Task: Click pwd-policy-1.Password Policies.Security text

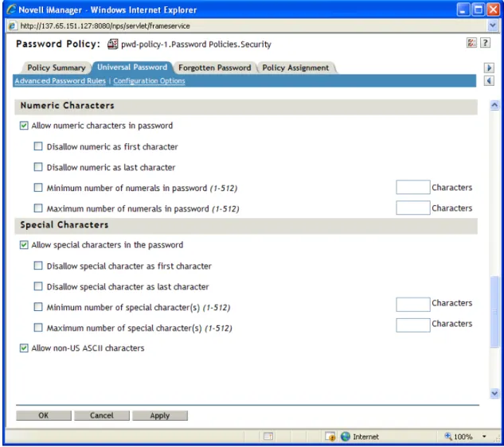Action: point(196,45)
